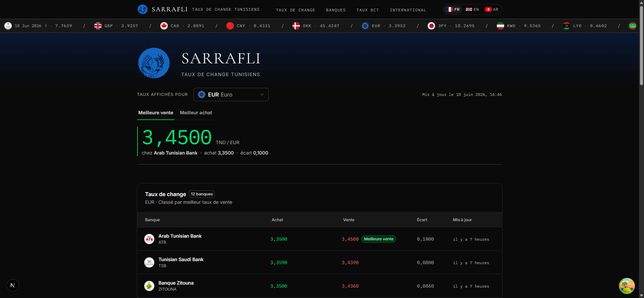Click the EU flag in the currency selector
644x298 pixels.
click(x=202, y=95)
